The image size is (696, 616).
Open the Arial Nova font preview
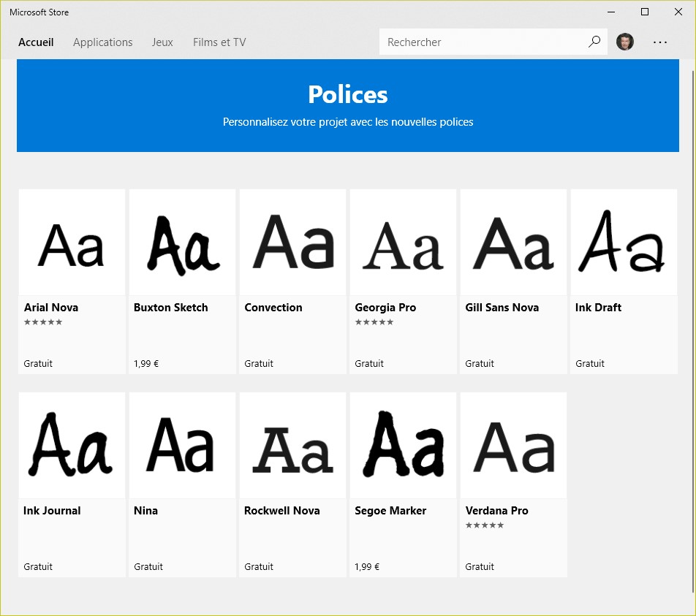pos(72,243)
